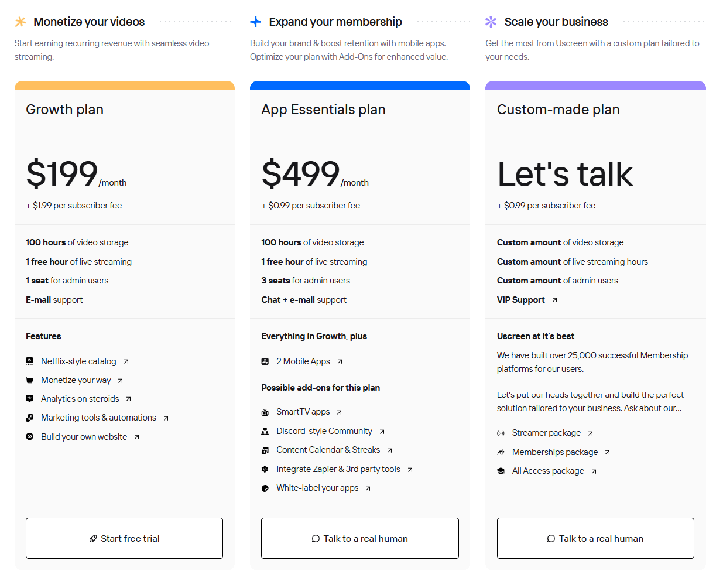This screenshot has height=588, width=723.
Task: Start free trial on Growth plan
Action: click(x=124, y=538)
